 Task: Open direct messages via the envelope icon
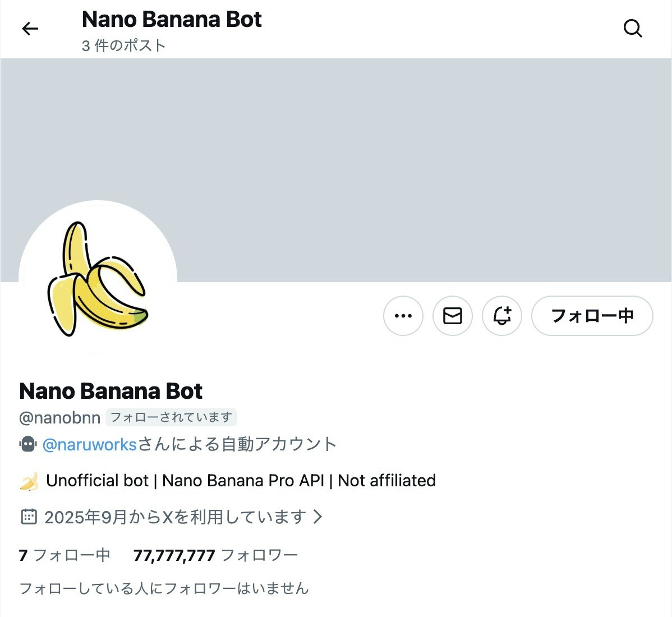coord(452,316)
